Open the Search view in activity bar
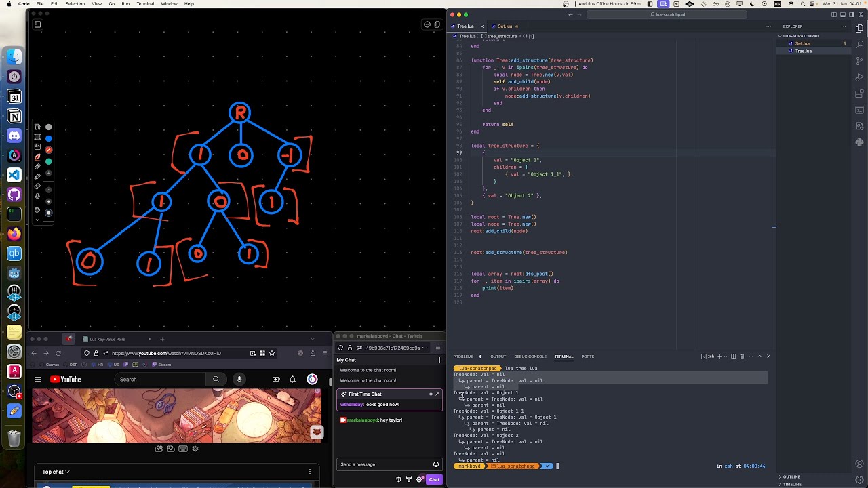Screen dimensions: 868x488 (859, 45)
